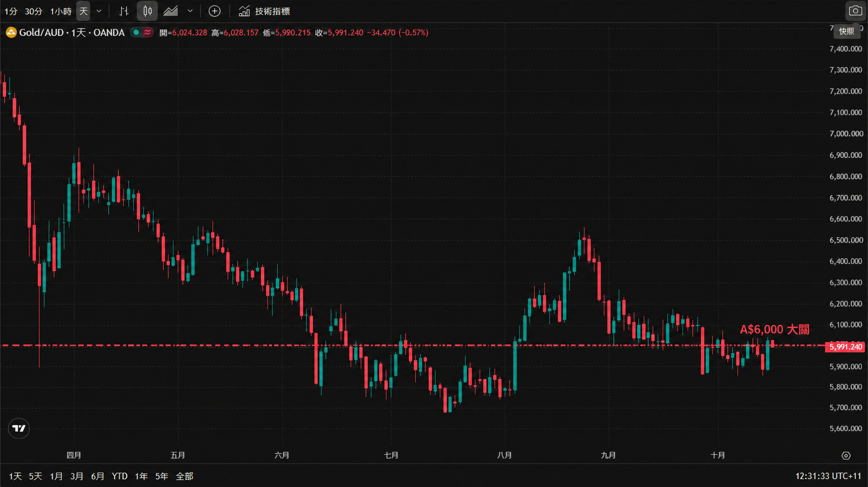Open the TradingView logo link

click(19, 428)
